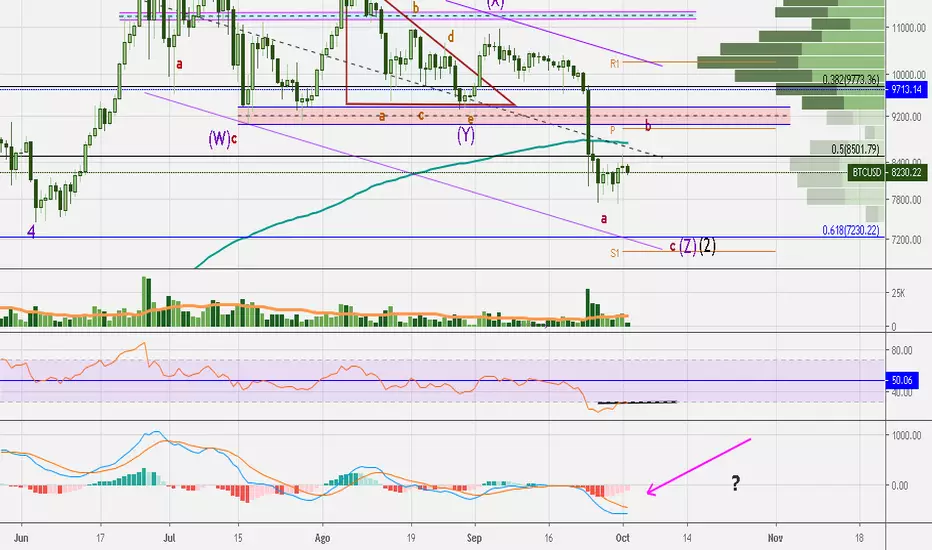Select the orange P pivot label
Viewport: 932px width, 550px height.
pos(613,130)
